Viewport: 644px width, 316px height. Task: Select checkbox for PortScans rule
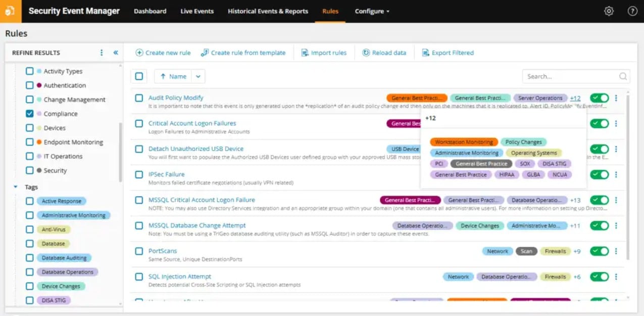139,251
